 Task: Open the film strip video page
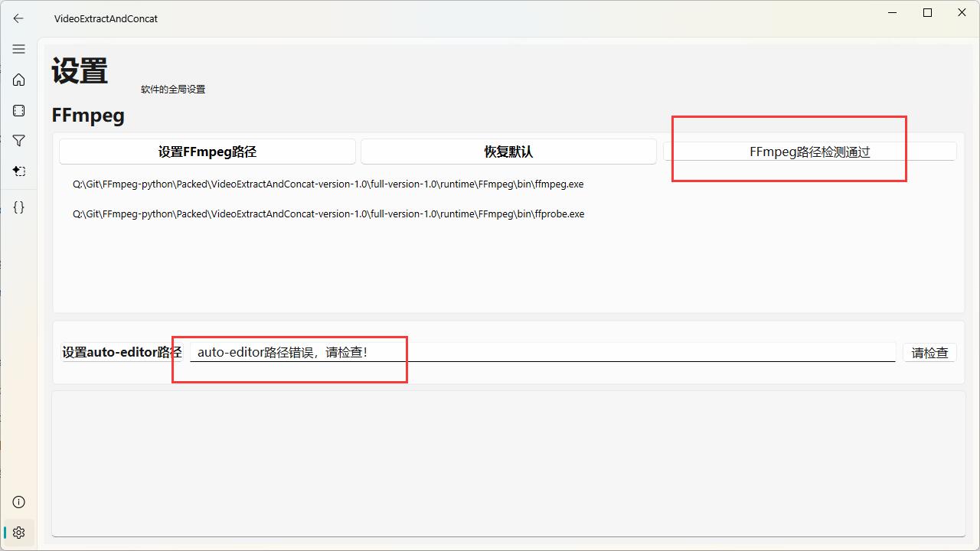click(18, 110)
